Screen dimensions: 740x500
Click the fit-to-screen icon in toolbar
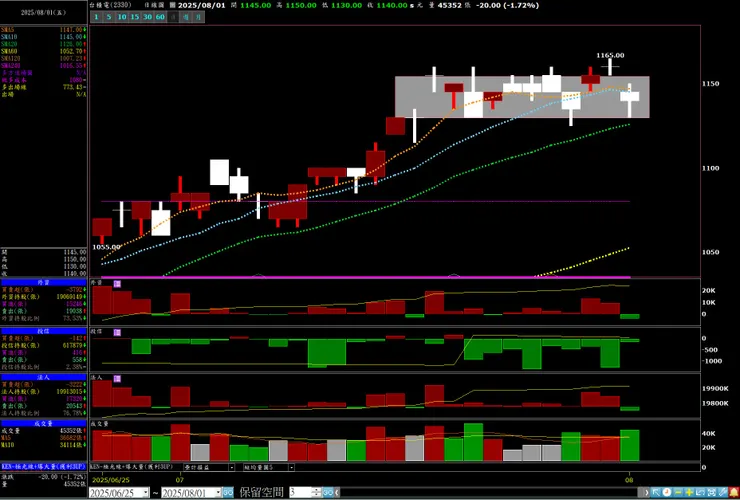712,493
